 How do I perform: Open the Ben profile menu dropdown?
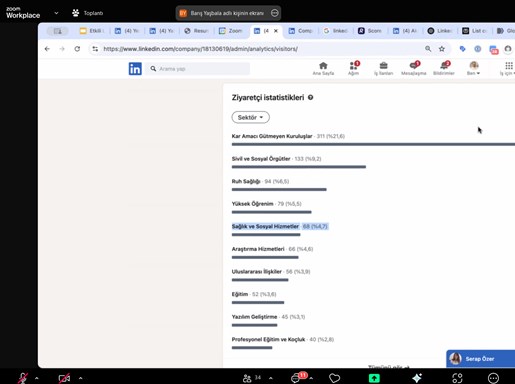(474, 68)
